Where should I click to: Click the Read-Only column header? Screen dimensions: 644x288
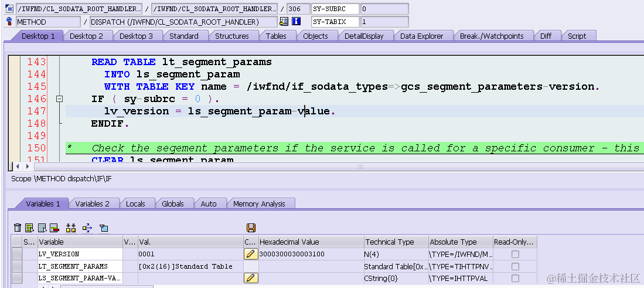[514, 242]
